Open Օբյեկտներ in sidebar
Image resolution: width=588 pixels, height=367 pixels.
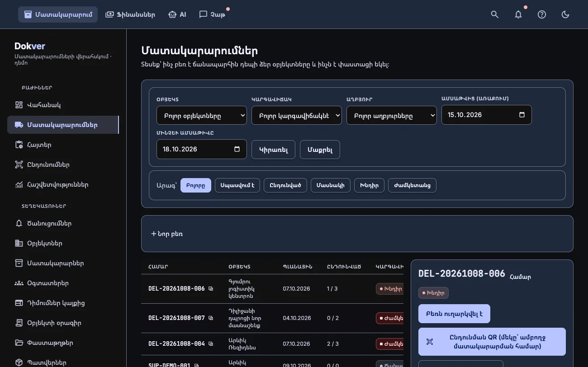63,243
